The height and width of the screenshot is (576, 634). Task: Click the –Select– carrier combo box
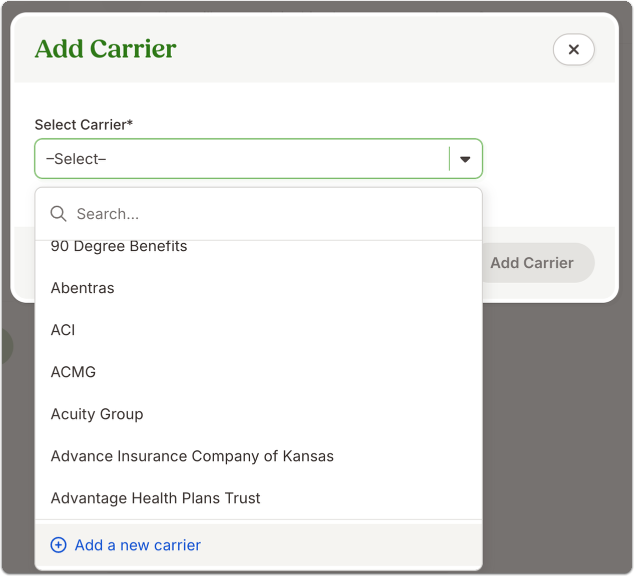259,159
